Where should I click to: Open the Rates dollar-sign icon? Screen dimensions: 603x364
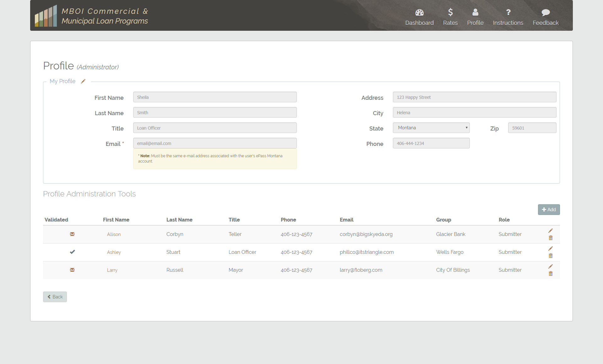coord(450,12)
